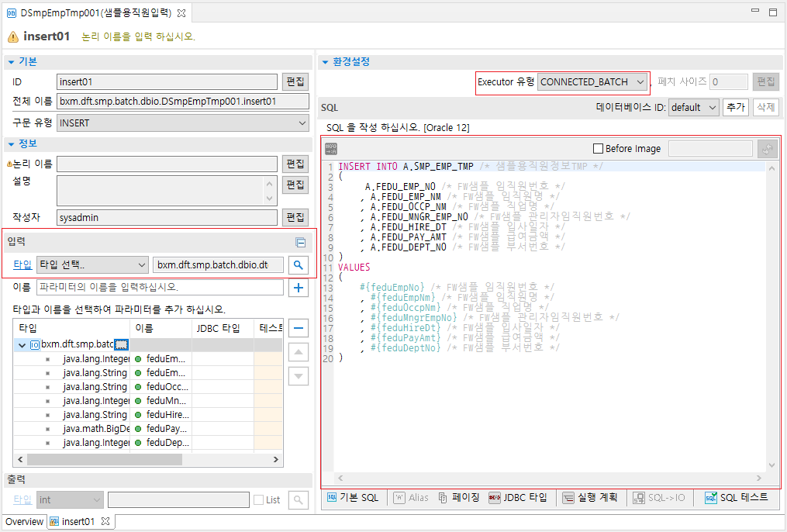
Task: Click the 추가 button near 데이터베이스 ID
Action: (x=734, y=107)
